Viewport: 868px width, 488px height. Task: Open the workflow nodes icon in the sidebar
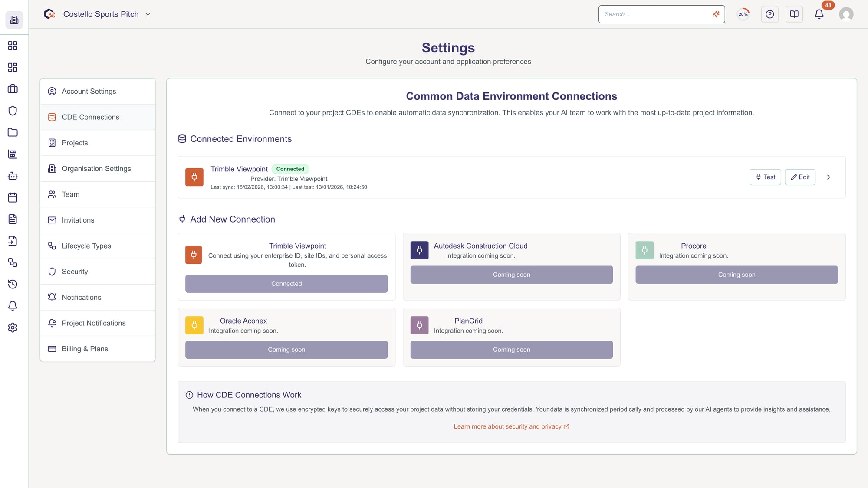12,263
